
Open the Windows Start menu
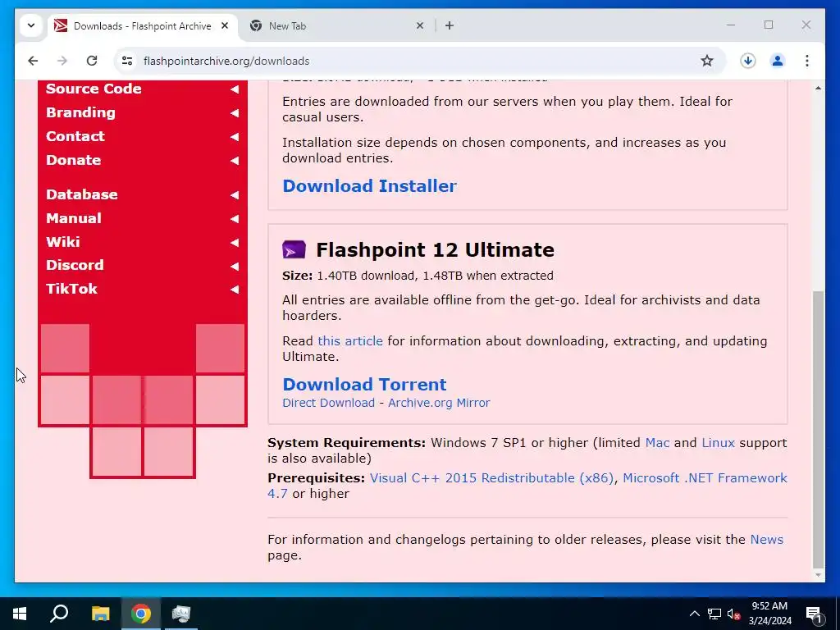[20, 614]
